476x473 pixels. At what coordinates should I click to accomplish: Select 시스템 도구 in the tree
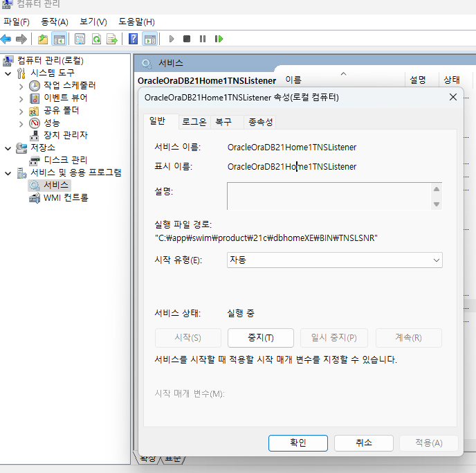click(x=53, y=73)
